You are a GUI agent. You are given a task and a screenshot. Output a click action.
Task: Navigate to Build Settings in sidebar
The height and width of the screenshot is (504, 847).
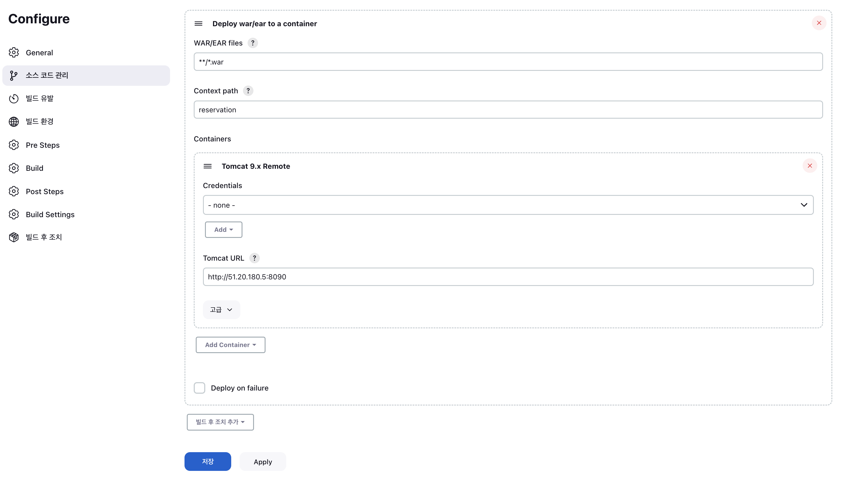[x=50, y=215]
